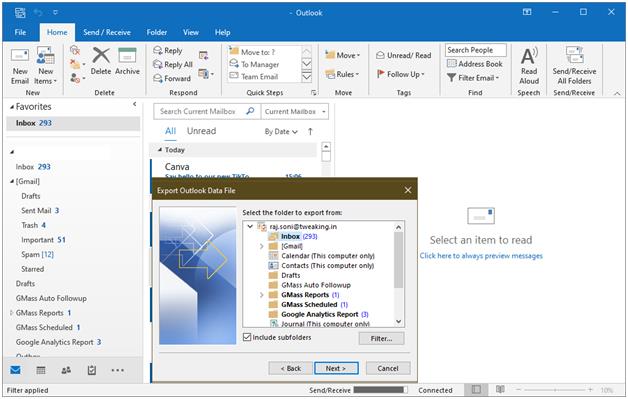628x399 pixels.
Task: Open the Move dropdown
Action: click(x=342, y=55)
